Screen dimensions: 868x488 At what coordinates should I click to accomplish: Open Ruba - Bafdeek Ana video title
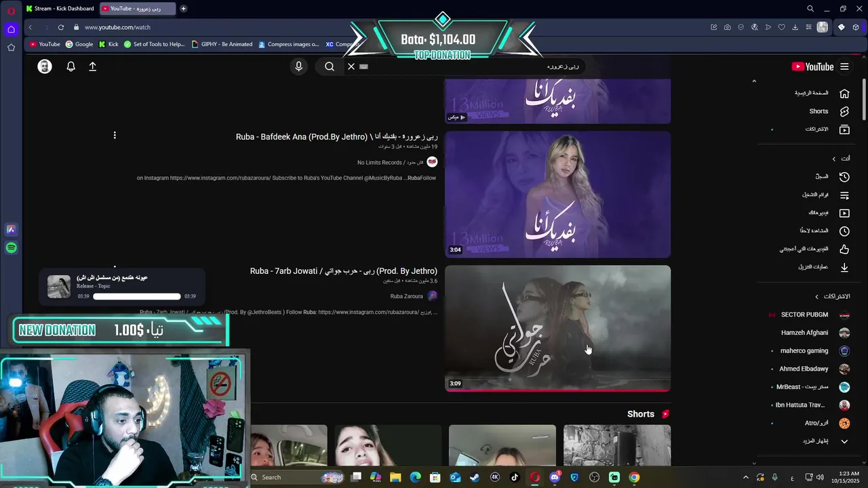336,137
